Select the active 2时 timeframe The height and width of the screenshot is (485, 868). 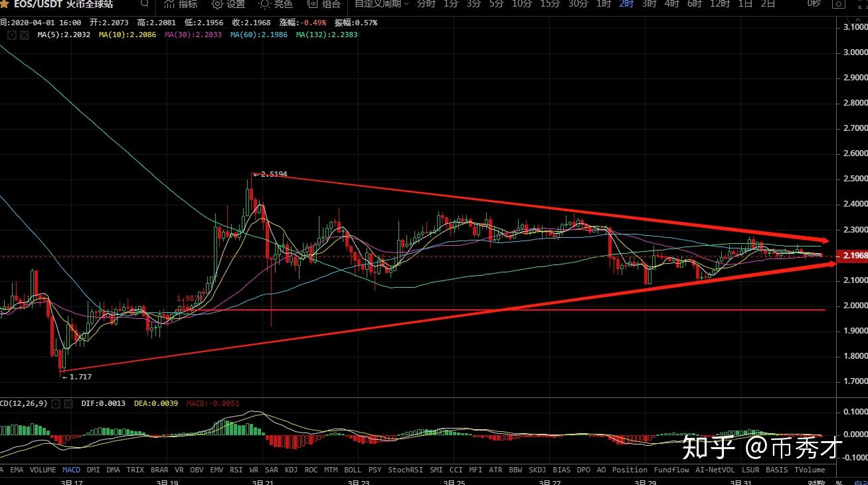coord(626,3)
